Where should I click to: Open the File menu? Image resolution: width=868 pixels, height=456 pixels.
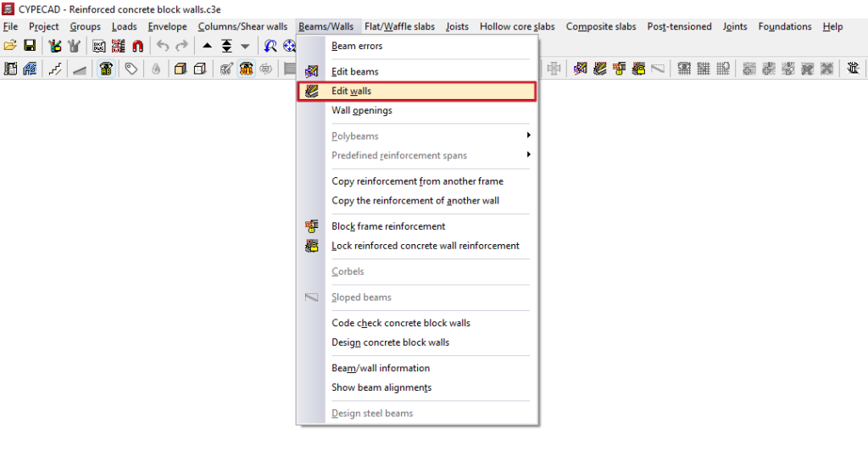pos(10,26)
